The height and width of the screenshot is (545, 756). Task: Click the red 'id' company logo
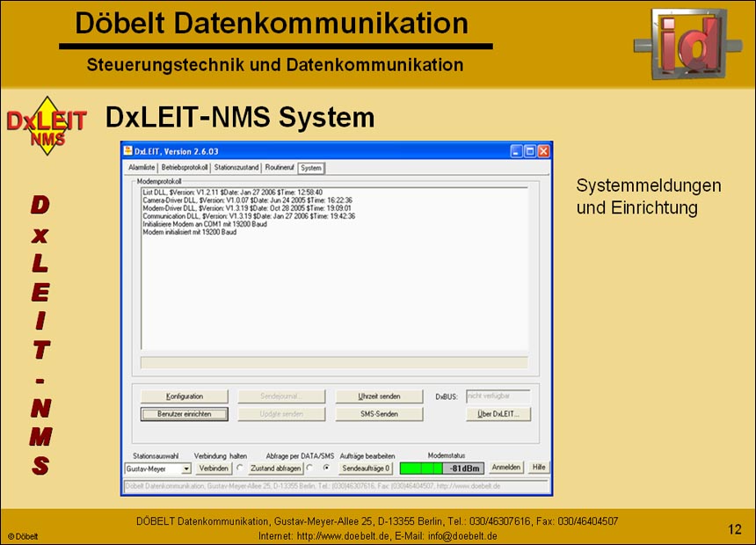(x=688, y=44)
